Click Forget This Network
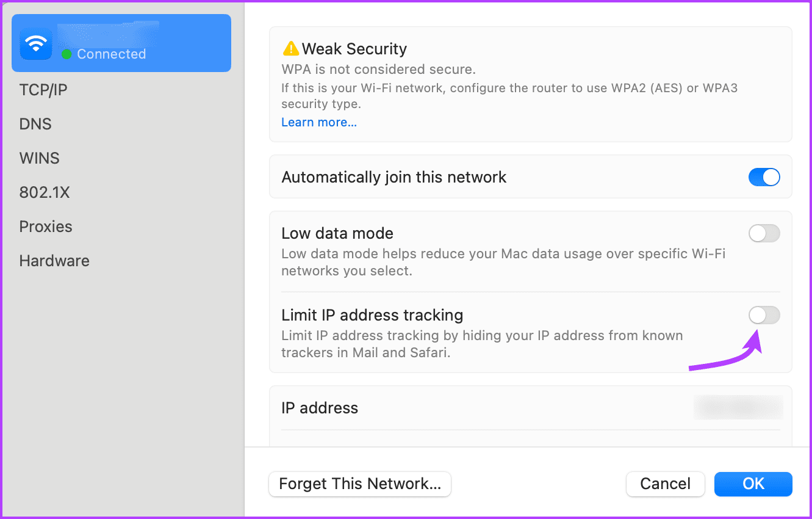The image size is (812, 519). coord(359,484)
